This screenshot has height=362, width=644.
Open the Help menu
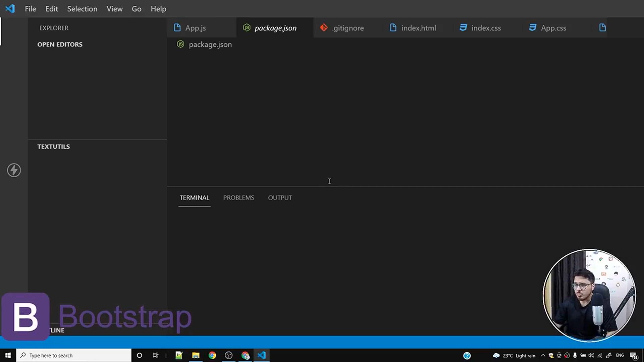pyautogui.click(x=158, y=9)
